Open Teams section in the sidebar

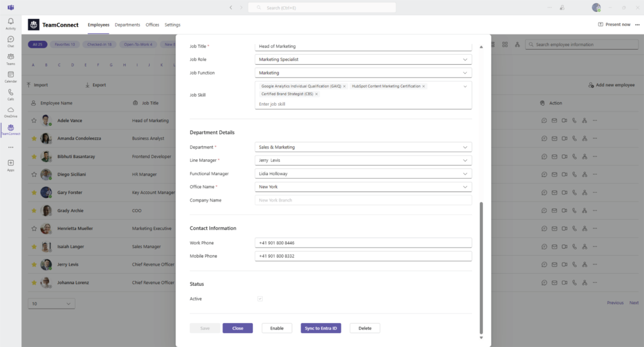(x=11, y=59)
